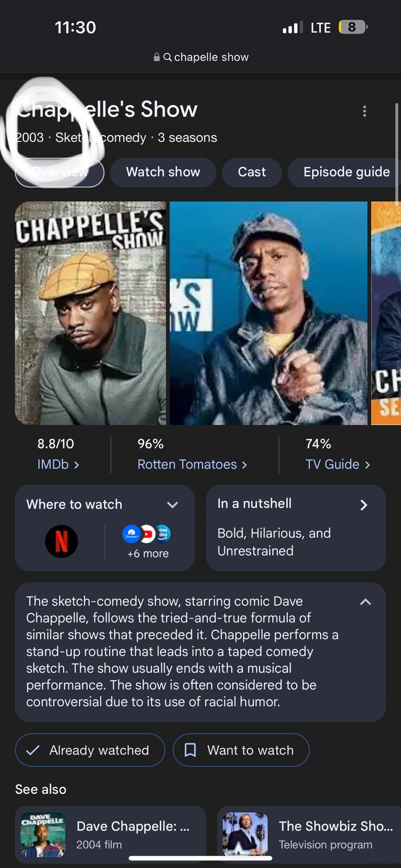Tap the Paramount+ streaming icon
The height and width of the screenshot is (868, 401).
(x=131, y=534)
